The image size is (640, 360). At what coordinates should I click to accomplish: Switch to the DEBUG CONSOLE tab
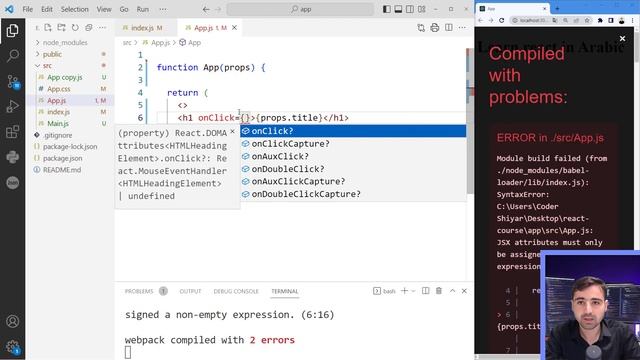(x=236, y=291)
